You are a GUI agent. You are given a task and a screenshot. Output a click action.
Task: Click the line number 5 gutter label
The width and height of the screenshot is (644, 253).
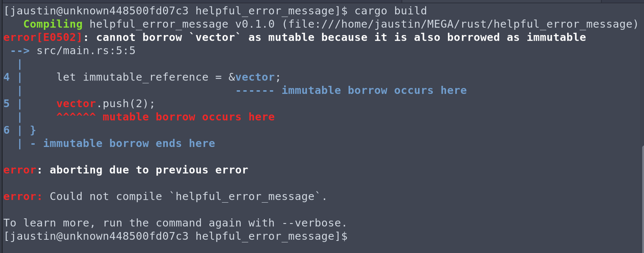6,104
